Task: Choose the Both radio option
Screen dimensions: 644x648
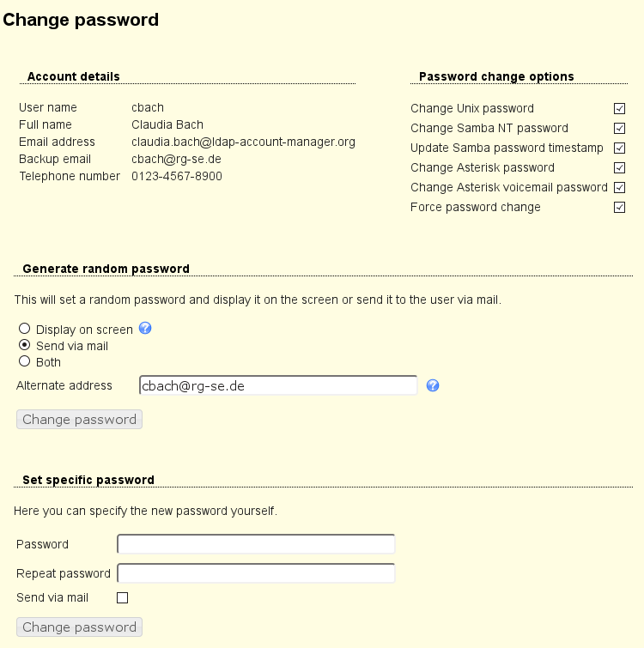Action: [x=25, y=361]
